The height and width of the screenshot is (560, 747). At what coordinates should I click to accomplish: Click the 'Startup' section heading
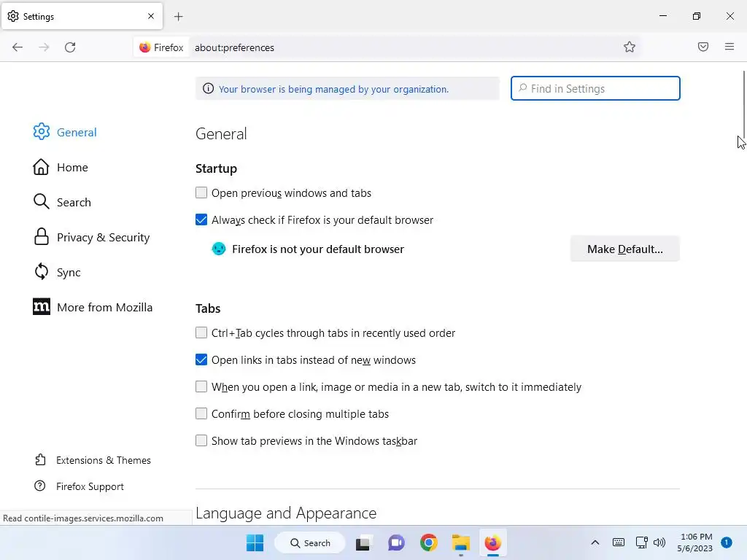click(216, 168)
